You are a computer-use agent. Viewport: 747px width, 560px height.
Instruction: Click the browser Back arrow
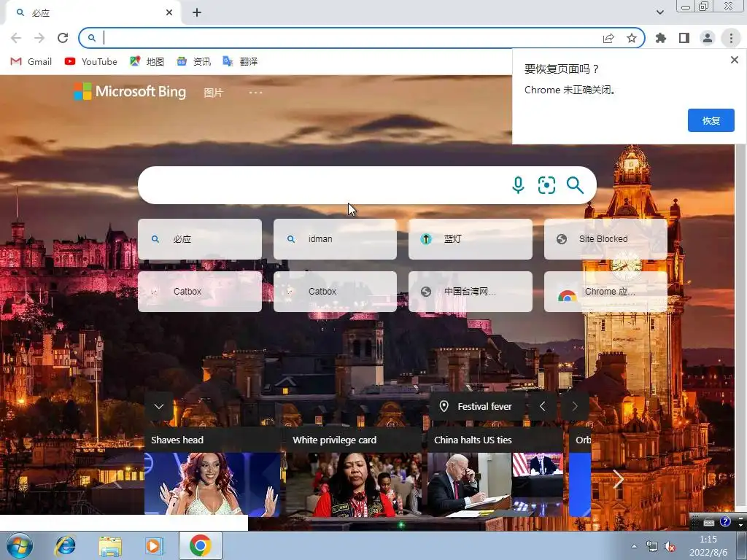pos(16,38)
